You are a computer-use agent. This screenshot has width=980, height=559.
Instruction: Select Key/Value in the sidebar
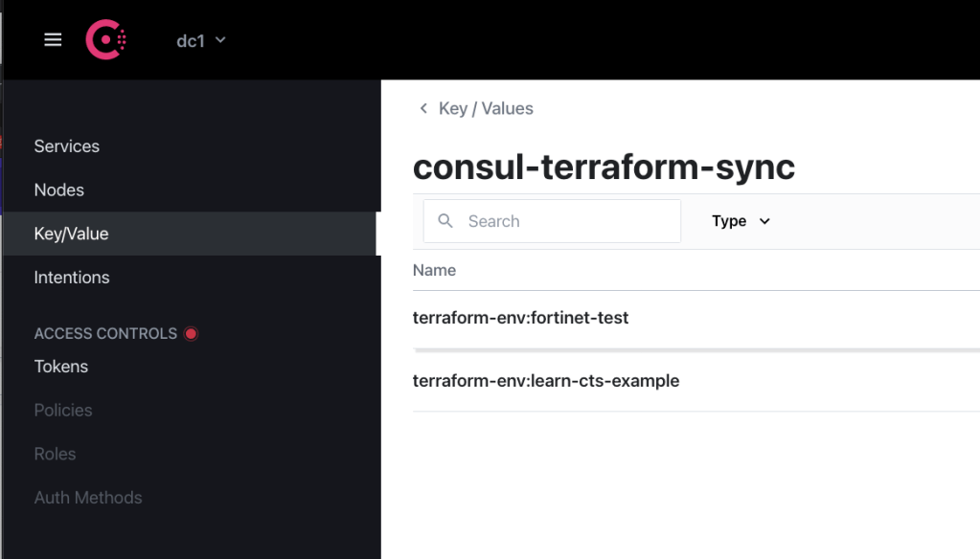coord(71,234)
